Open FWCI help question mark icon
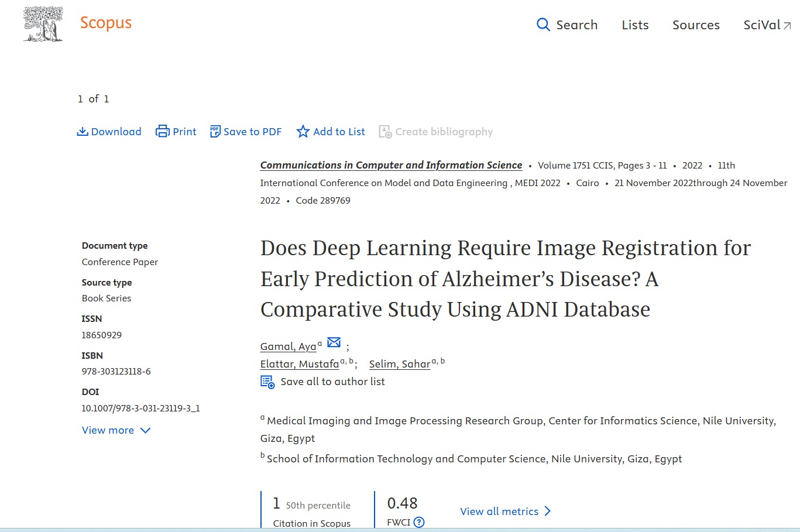Screen dimensions: 800x532 pos(419,522)
